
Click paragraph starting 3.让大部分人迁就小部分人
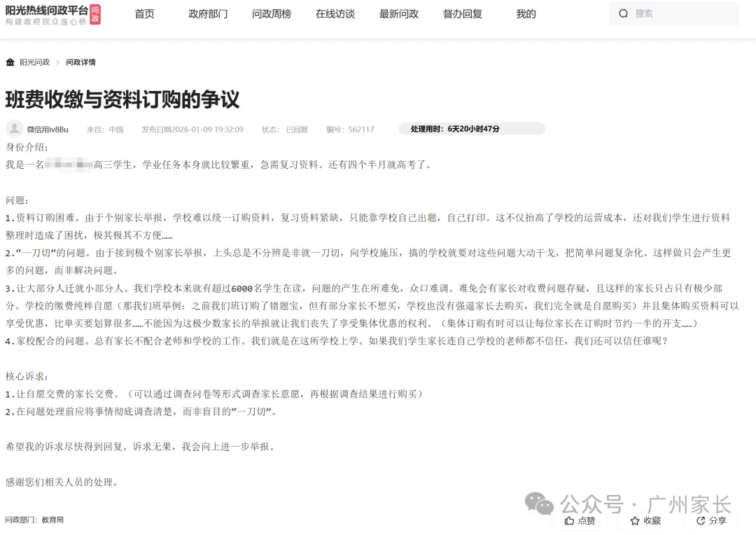point(372,306)
